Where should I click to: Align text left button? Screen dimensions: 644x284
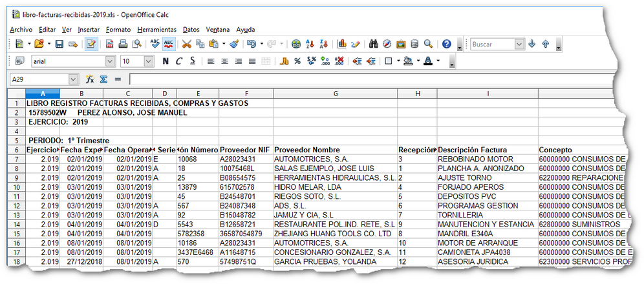pyautogui.click(x=211, y=61)
